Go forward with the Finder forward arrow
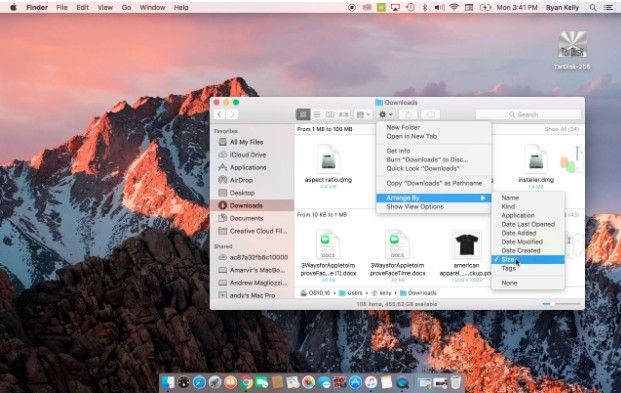Image resolution: width=621 pixels, height=393 pixels. [232, 114]
